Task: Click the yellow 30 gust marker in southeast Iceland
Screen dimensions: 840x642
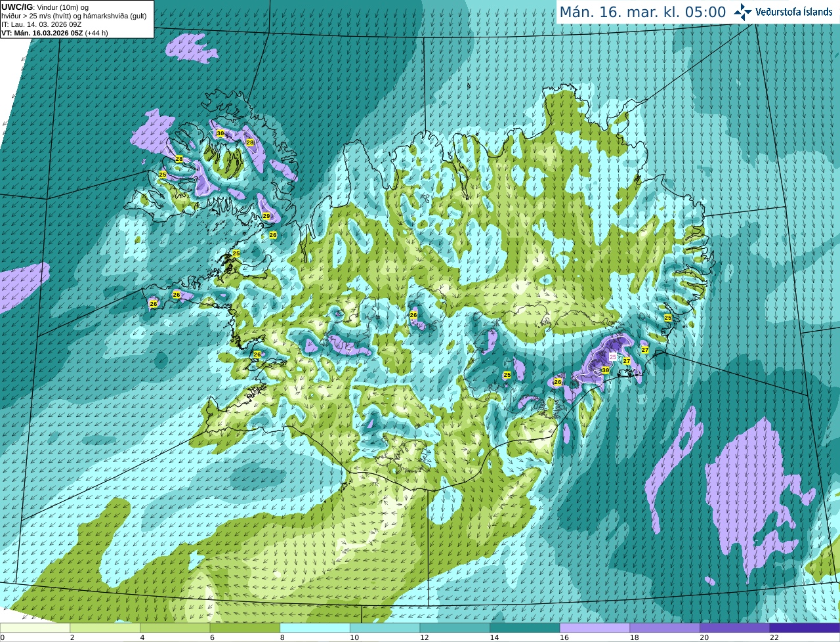Action: coord(606,370)
